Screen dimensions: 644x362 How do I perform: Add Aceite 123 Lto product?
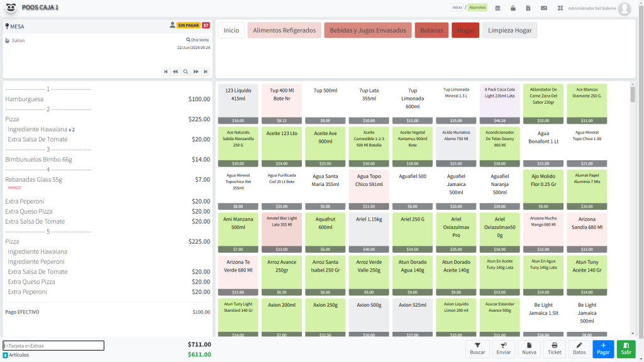tap(282, 147)
